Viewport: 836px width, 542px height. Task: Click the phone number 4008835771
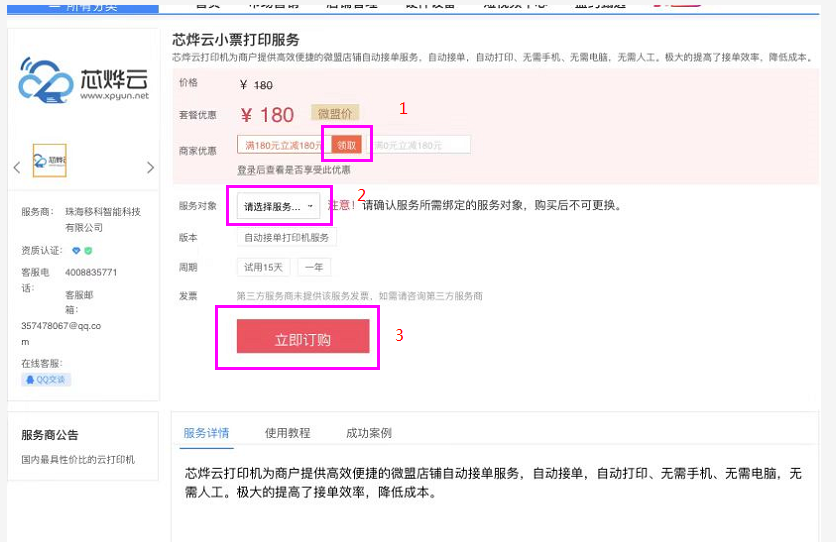(x=91, y=272)
